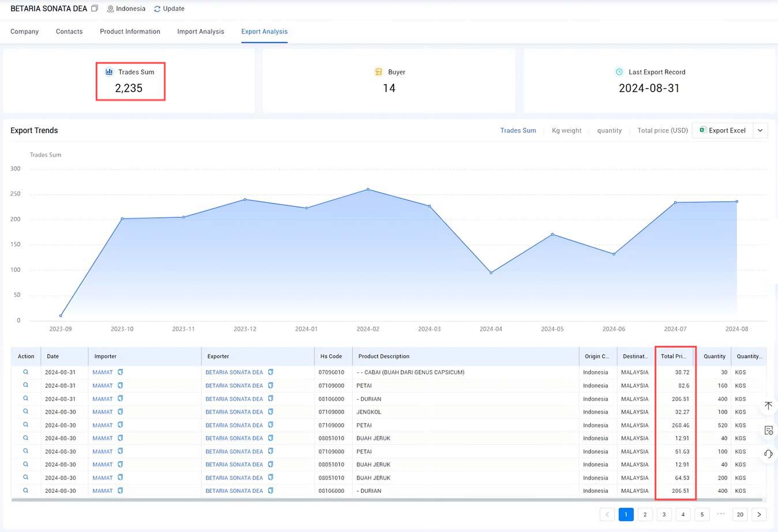Click copy icon next to BETARIA SONATA DEA title
Viewport: 778px width, 532px height.
[95, 9]
